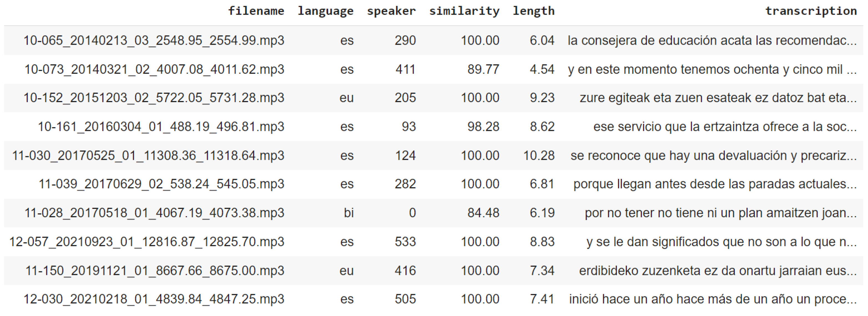Select the speaker value 124
Screen dimensions: 868x316
coord(405,156)
